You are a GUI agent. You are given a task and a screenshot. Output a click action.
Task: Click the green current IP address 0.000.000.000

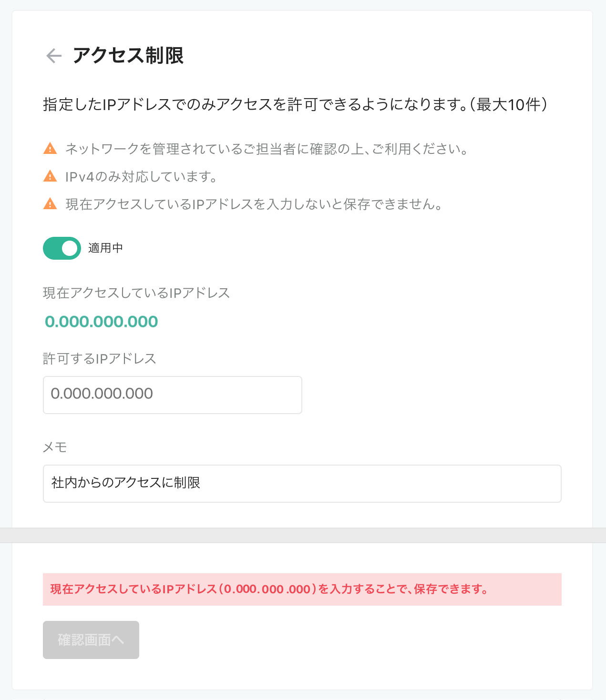pos(102,322)
